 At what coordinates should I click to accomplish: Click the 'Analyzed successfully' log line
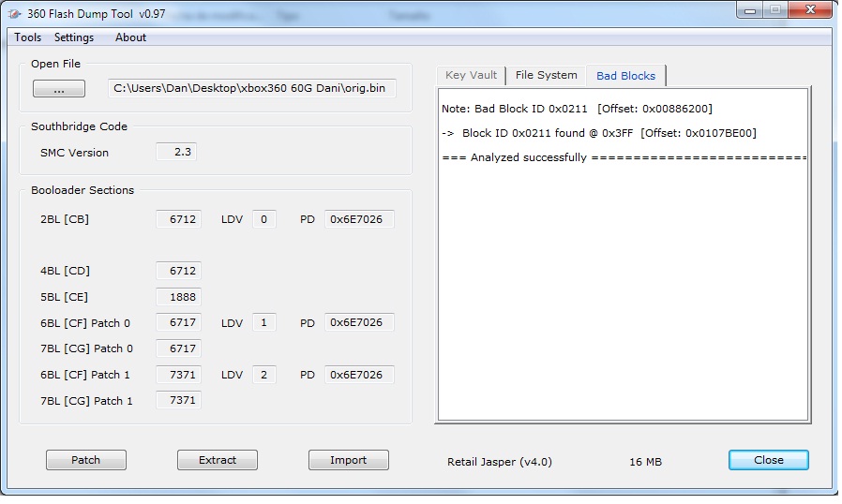(x=624, y=157)
